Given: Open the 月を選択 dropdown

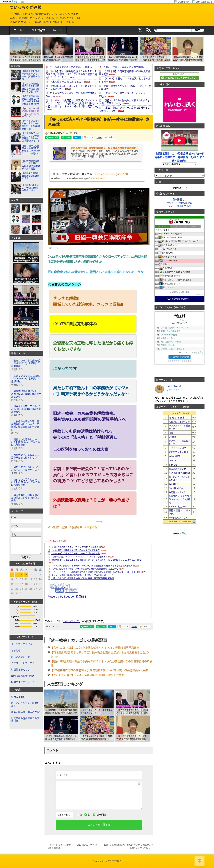Looking at the screenshot, I should click(179, 188).
